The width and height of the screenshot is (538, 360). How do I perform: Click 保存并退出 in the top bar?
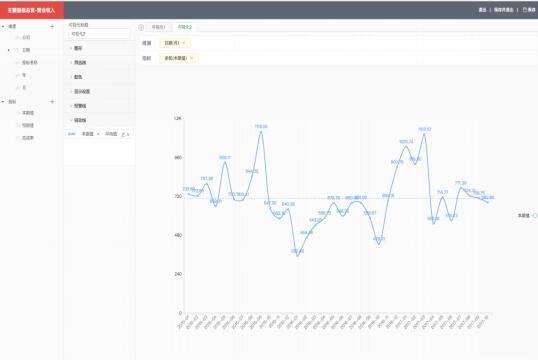pyautogui.click(x=503, y=10)
